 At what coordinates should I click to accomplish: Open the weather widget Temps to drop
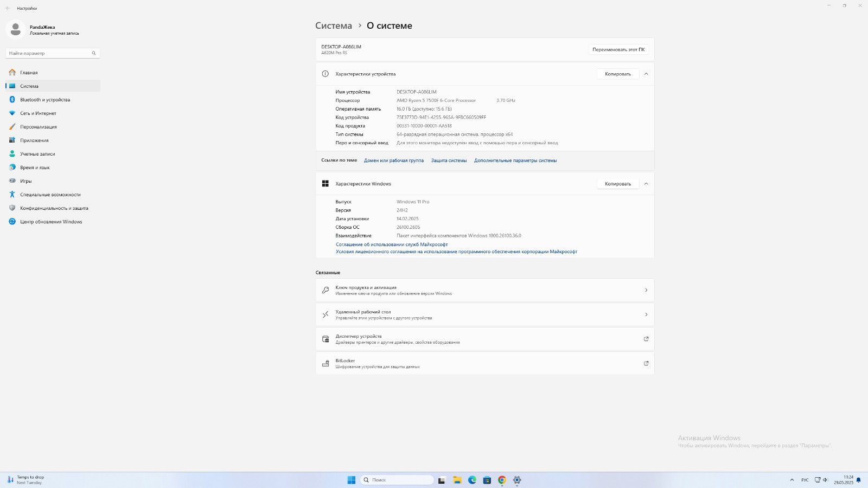25,480
